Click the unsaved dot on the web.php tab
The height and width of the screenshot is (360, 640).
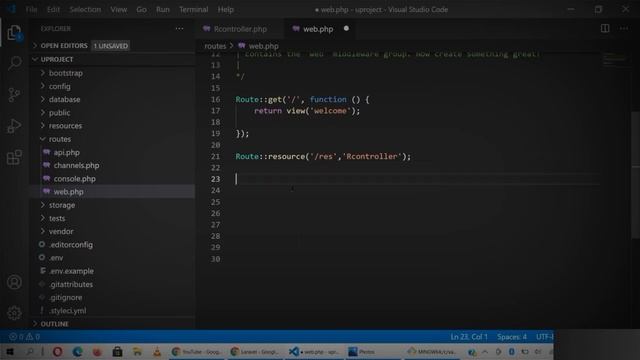(346, 29)
